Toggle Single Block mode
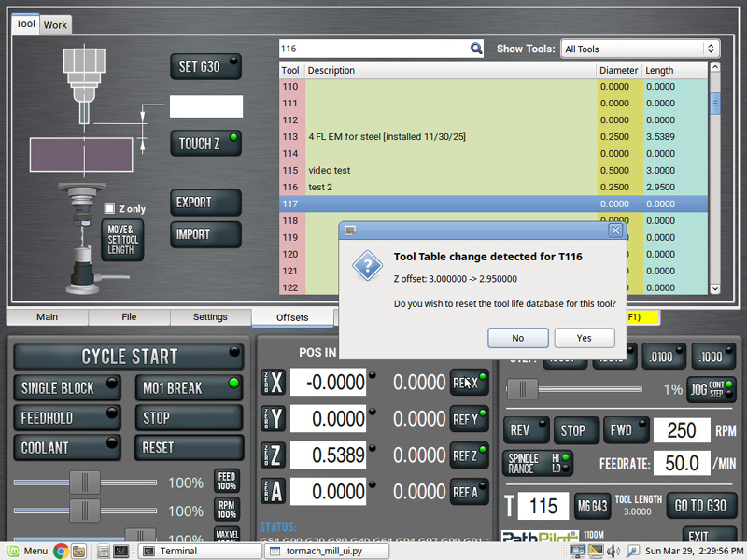The height and width of the screenshot is (560, 747). [67, 387]
